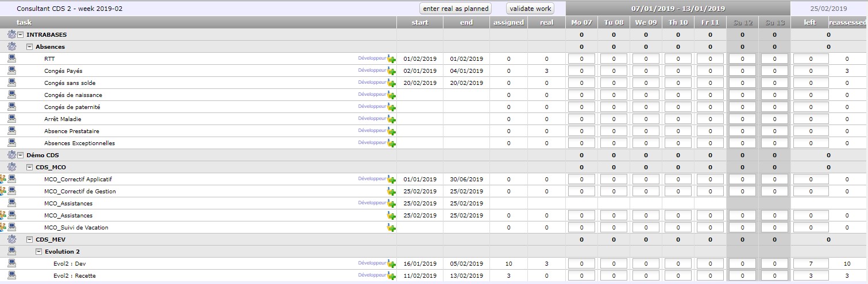Click the gear icon beside INTRABASES
The image size is (868, 284).
coord(12,34)
